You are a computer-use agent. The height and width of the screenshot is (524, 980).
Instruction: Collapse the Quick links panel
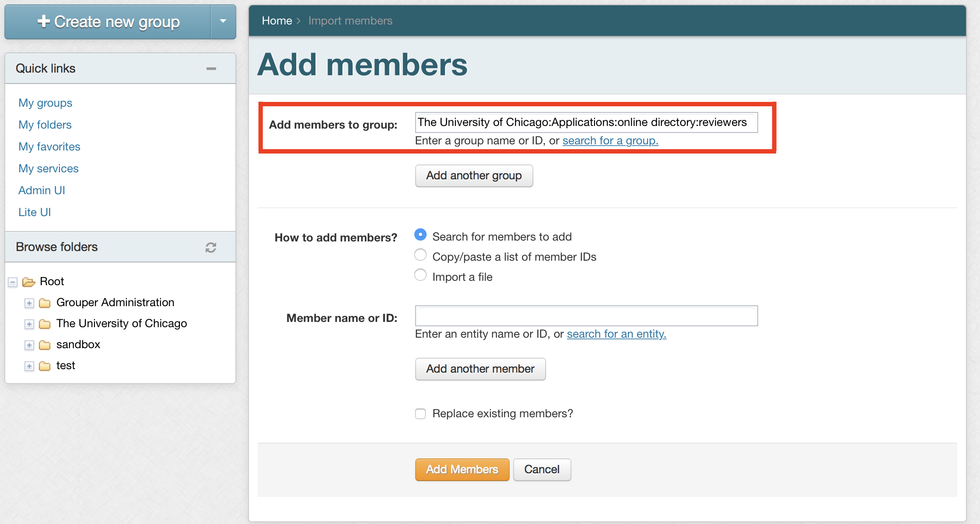(211, 69)
